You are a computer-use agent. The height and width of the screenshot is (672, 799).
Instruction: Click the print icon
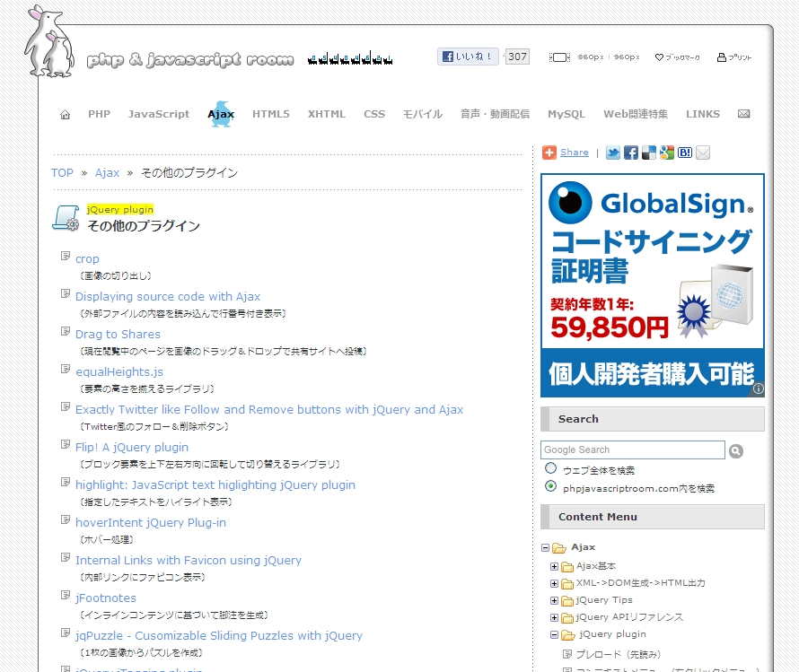[x=722, y=57]
